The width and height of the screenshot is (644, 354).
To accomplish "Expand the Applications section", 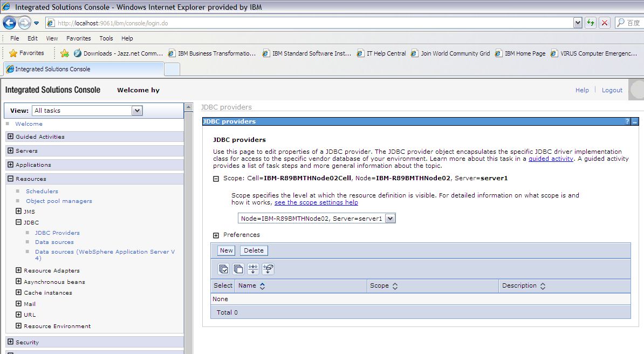I will coord(11,165).
